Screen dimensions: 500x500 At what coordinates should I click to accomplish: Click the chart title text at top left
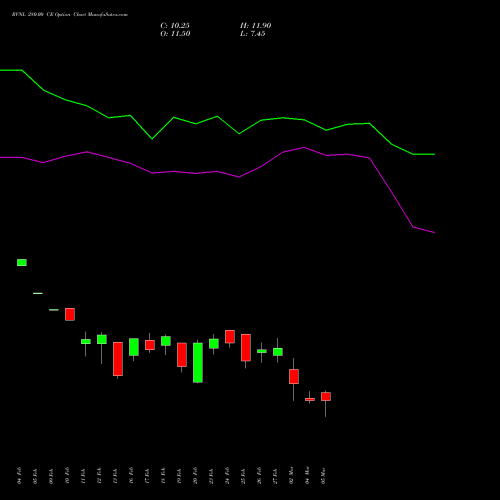[x=70, y=15]
